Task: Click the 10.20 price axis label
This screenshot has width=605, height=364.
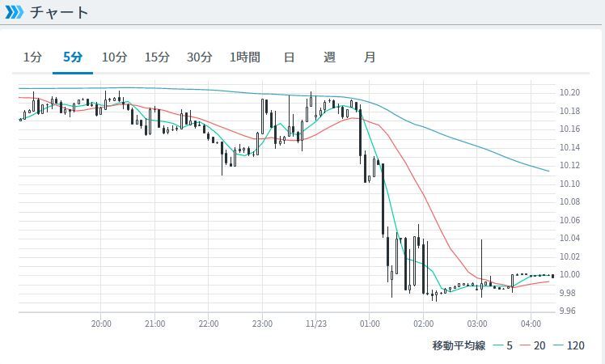Action: pyautogui.click(x=569, y=93)
